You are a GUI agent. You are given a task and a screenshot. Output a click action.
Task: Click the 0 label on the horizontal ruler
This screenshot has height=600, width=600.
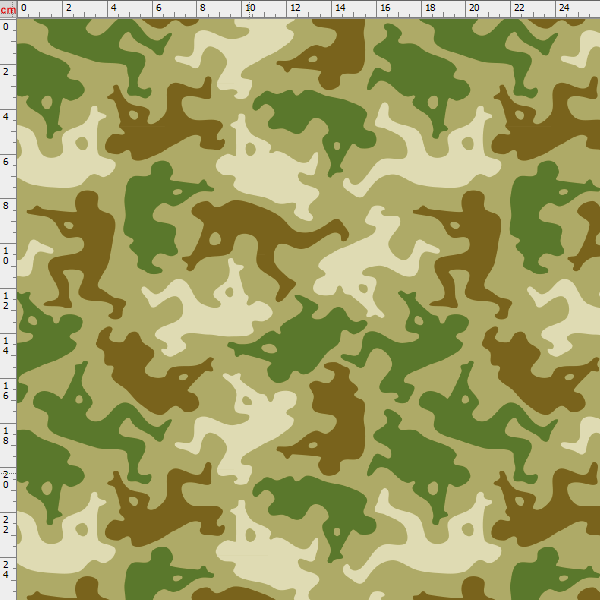click(x=24, y=8)
